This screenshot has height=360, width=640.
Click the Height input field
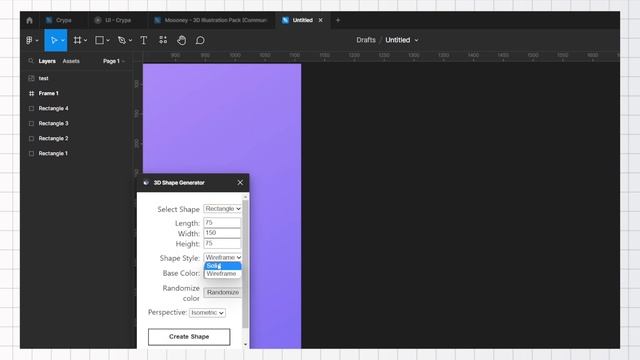pyautogui.click(x=222, y=243)
